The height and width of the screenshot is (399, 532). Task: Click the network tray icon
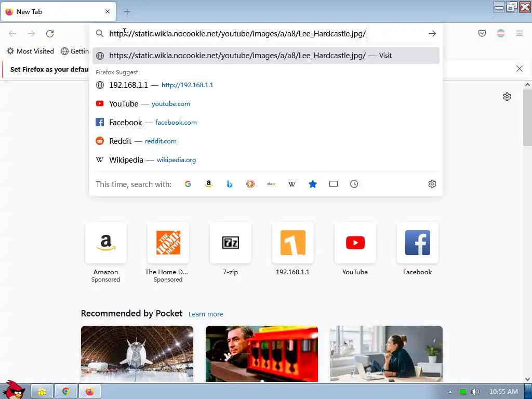[463, 392]
